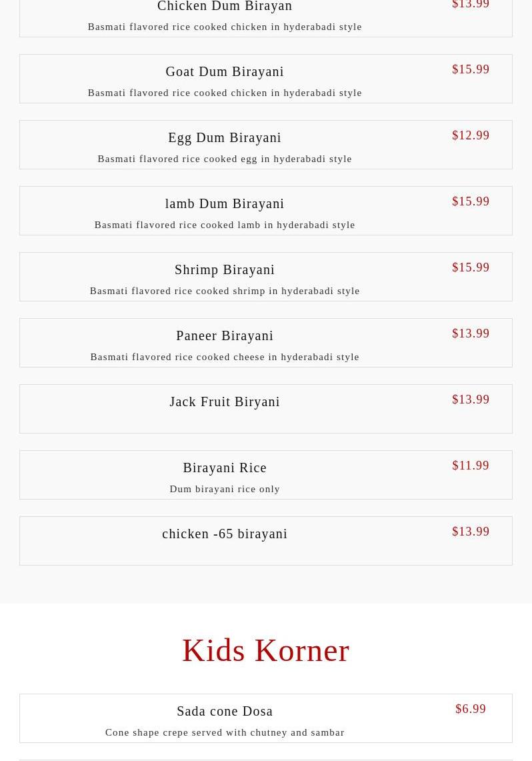
Task: Click the cooked cheese description under Paneer
Action: 225,357
